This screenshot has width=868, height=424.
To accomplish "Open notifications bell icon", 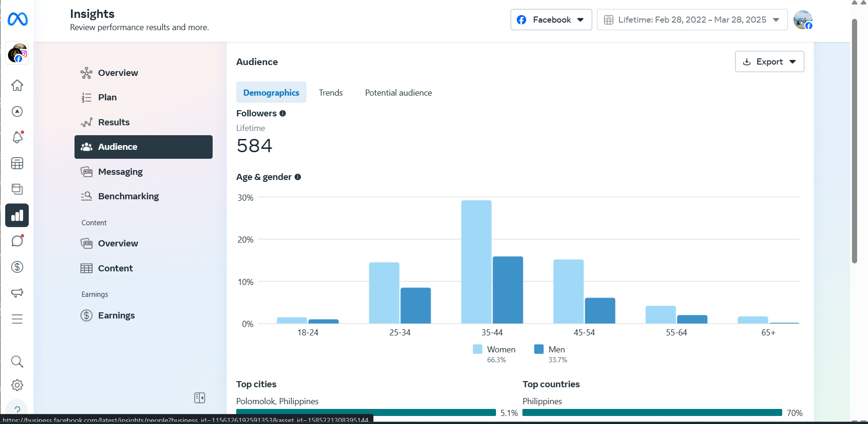I will (17, 137).
